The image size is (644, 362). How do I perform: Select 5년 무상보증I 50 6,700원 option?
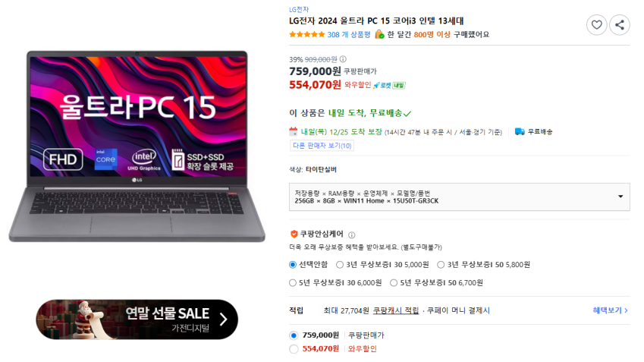436,283
